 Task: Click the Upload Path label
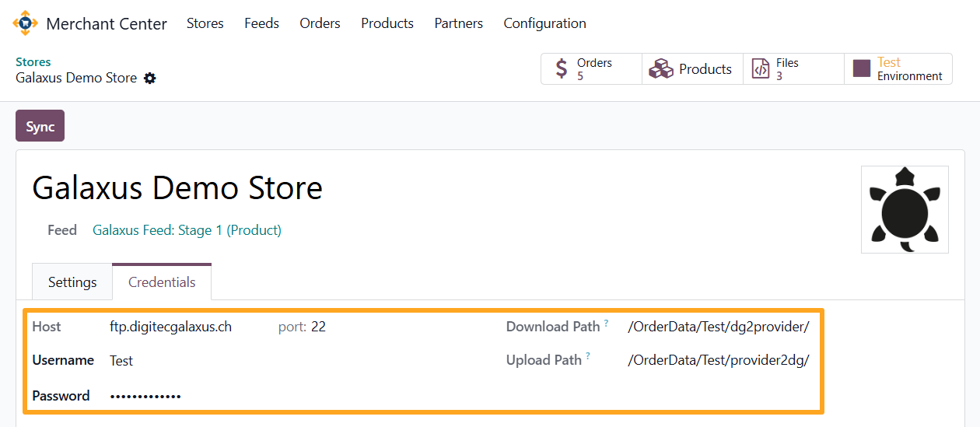[x=544, y=360]
